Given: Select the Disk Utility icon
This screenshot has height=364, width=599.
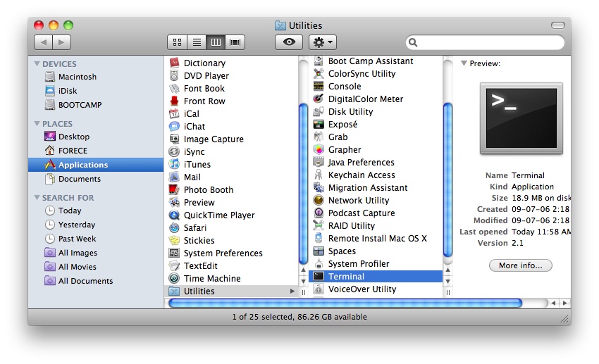Looking at the screenshot, I should 319,111.
